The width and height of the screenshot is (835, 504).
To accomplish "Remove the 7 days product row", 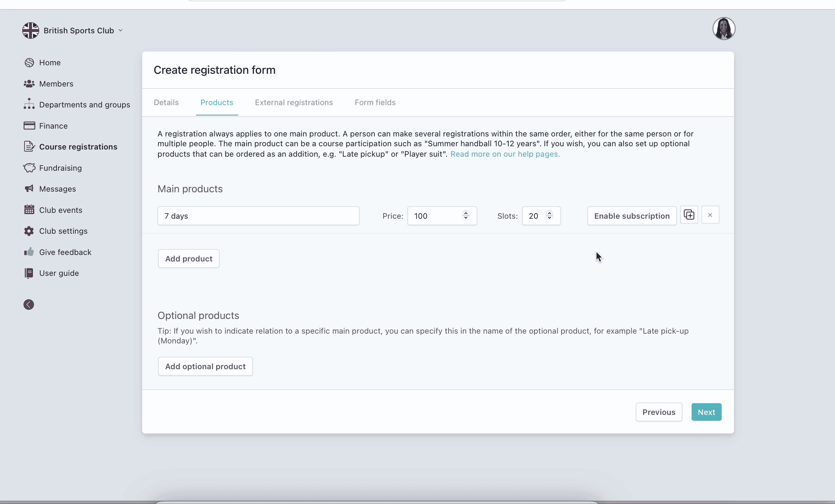I will [x=710, y=215].
